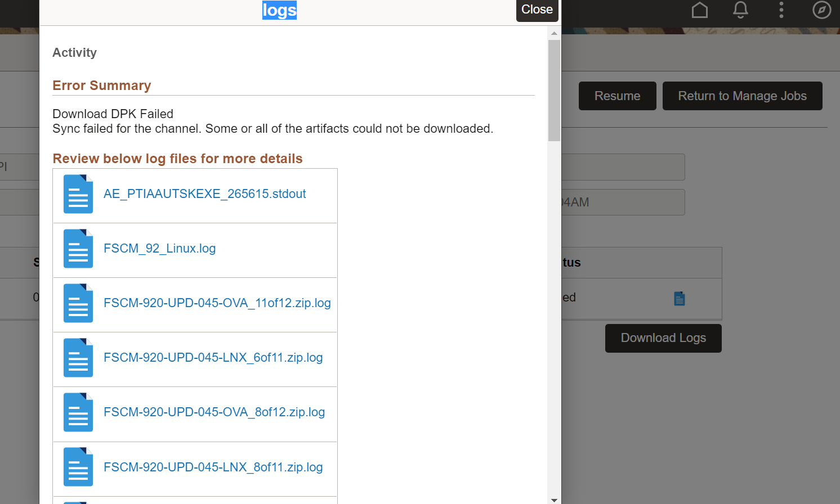Click the Download Logs button
This screenshot has width=840, height=504.
[x=663, y=338]
